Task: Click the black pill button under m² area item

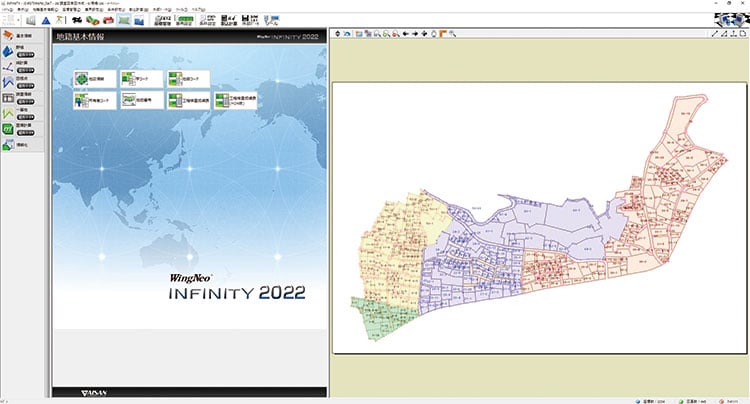Action: pos(26,133)
